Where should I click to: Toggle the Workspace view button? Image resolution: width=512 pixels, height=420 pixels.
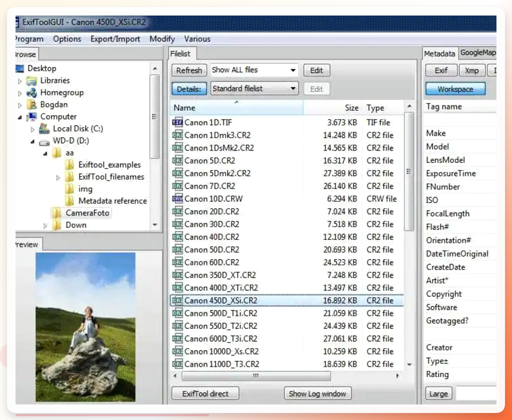455,89
